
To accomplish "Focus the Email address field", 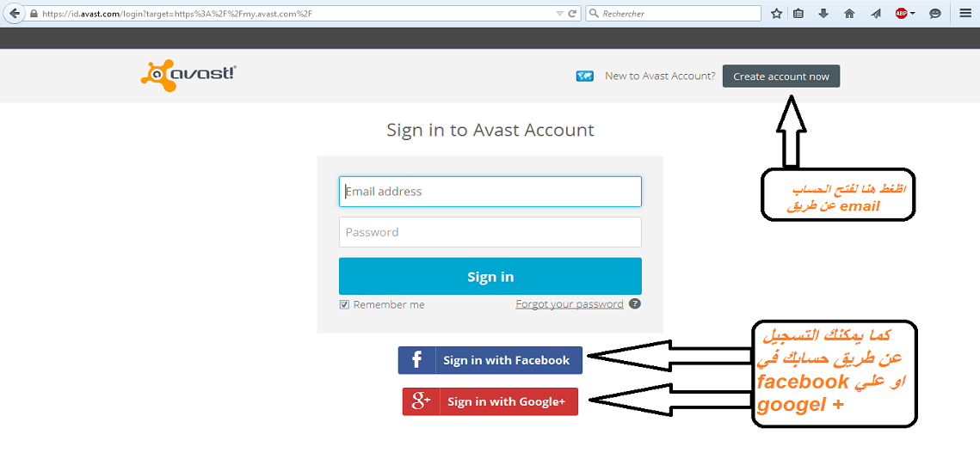I will coord(490,192).
